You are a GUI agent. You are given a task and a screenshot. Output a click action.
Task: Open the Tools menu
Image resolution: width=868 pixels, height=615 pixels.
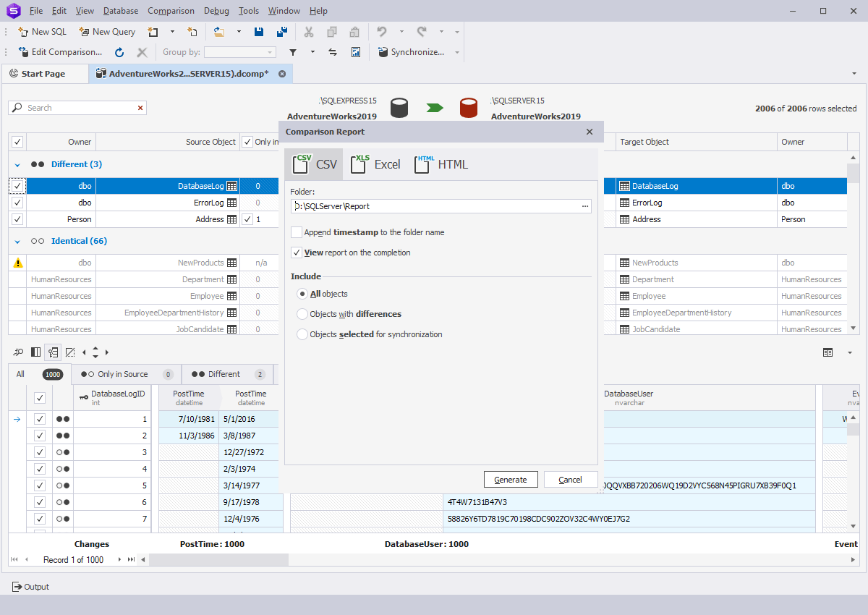(249, 11)
